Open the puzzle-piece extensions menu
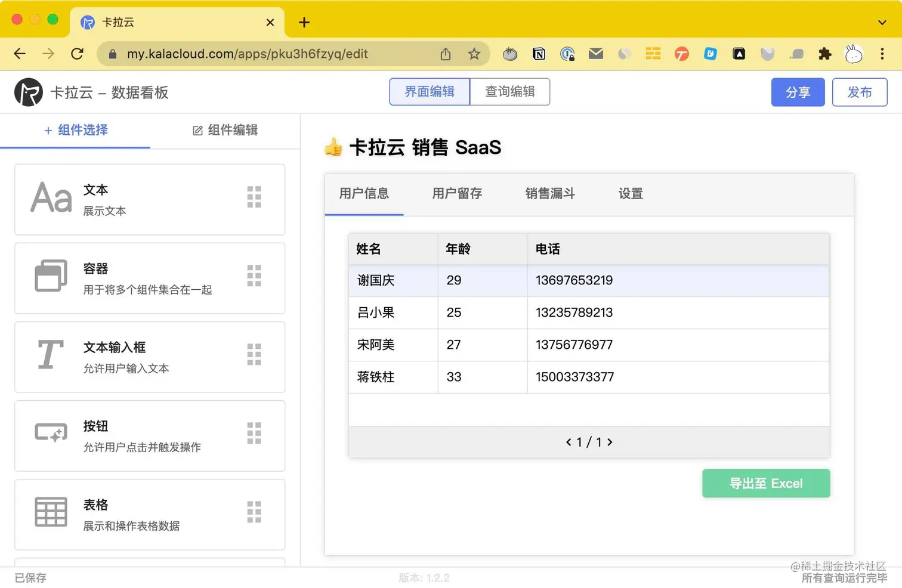The width and height of the screenshot is (902, 588). click(825, 54)
